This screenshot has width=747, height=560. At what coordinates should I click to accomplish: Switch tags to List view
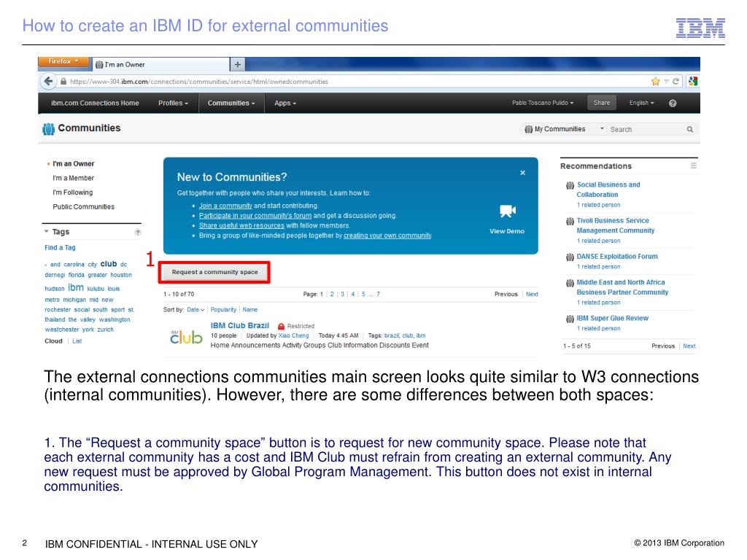[x=77, y=341]
